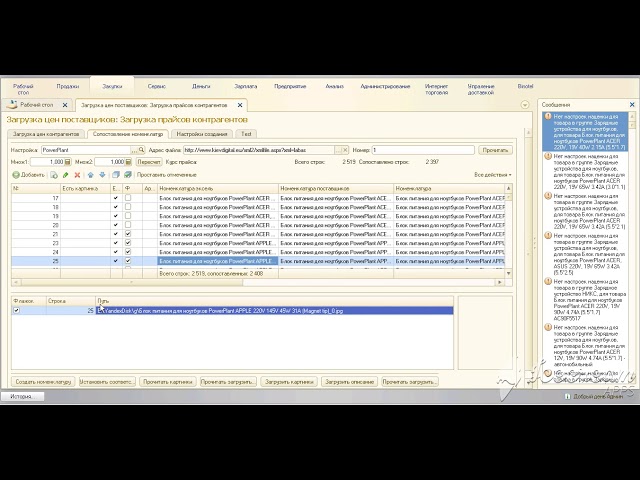Toggle Ф checkbox in row 20
640x480 pixels.
pyautogui.click(x=128, y=224)
